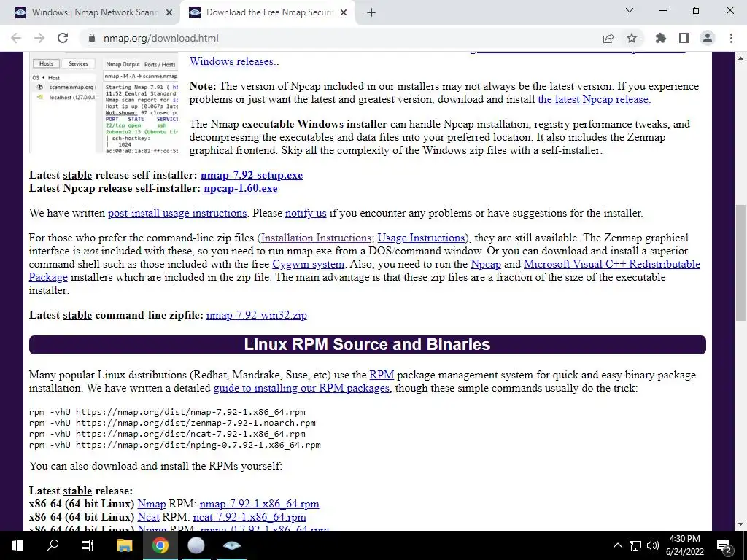Open the notification center icon
Image resolution: width=747 pixels, height=560 pixels.
[724, 545]
